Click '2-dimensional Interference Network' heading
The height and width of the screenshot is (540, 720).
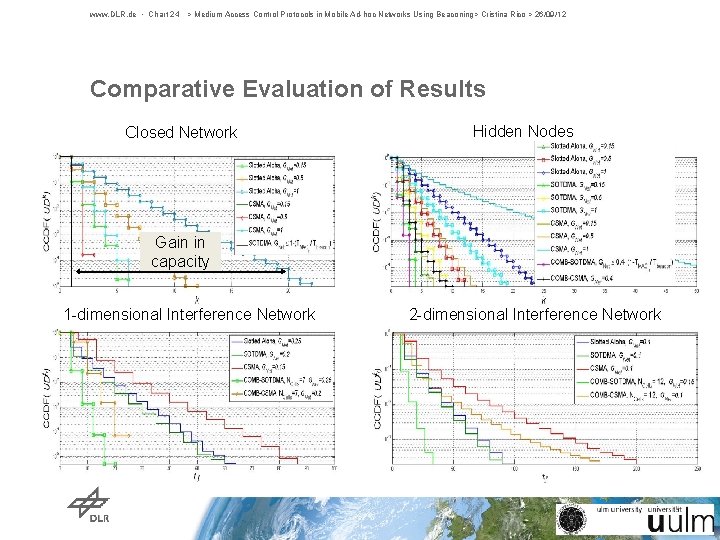point(535,315)
